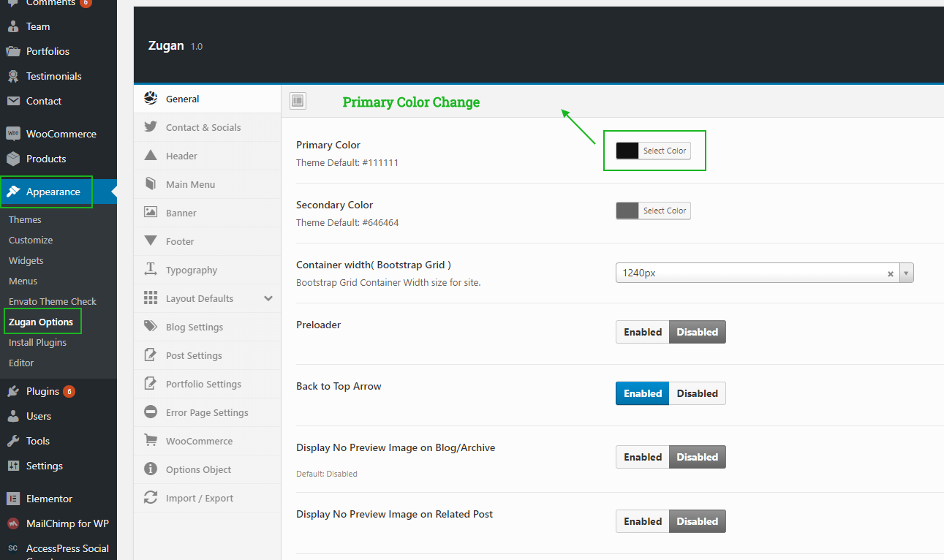
Task: Open Envato Theme Check
Action: tap(53, 301)
